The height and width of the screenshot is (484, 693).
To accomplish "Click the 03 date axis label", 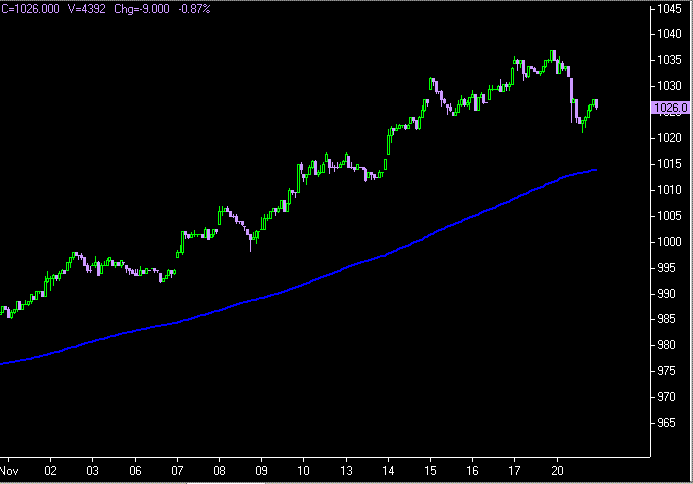I will (92, 471).
